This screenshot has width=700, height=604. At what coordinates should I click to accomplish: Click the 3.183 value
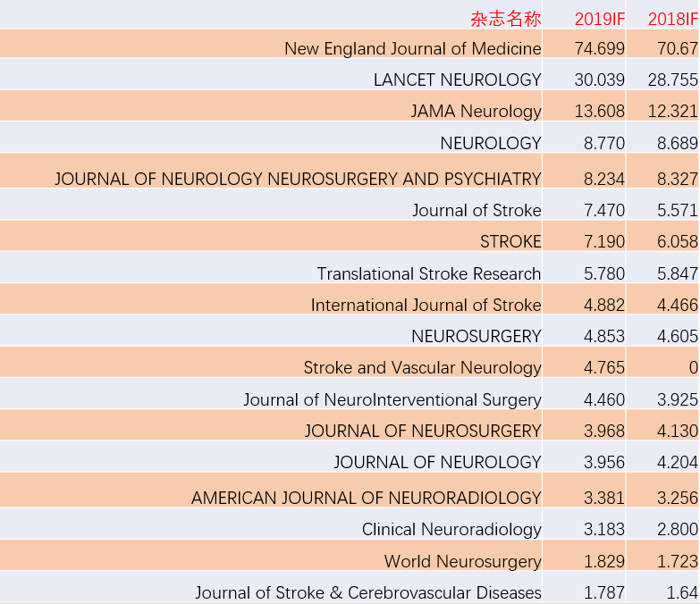(604, 530)
